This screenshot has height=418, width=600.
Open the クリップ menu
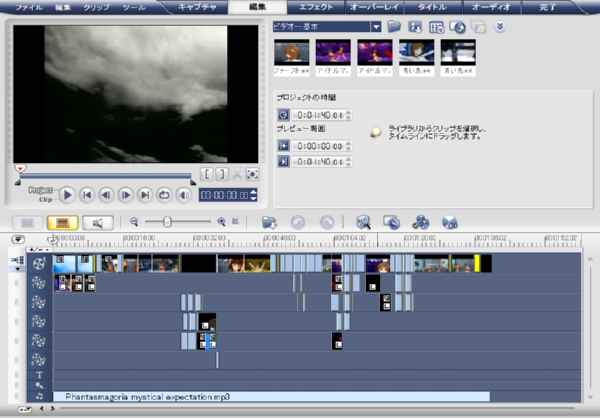(96, 7)
